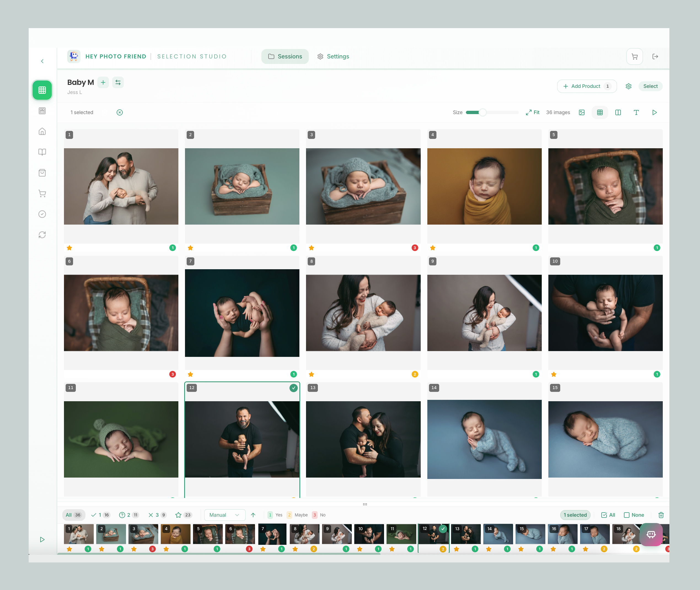Filter by starred images tab
Screen dimensions: 700x590
(183, 515)
